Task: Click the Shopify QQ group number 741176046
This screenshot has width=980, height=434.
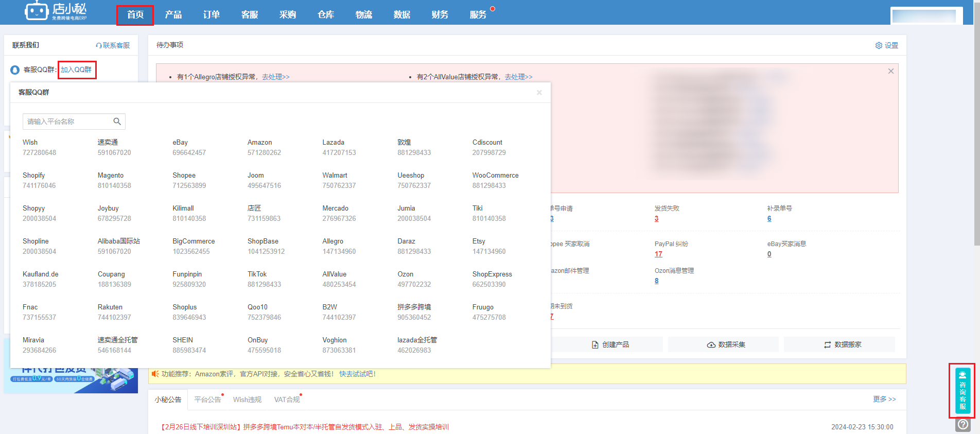Action: tap(39, 186)
